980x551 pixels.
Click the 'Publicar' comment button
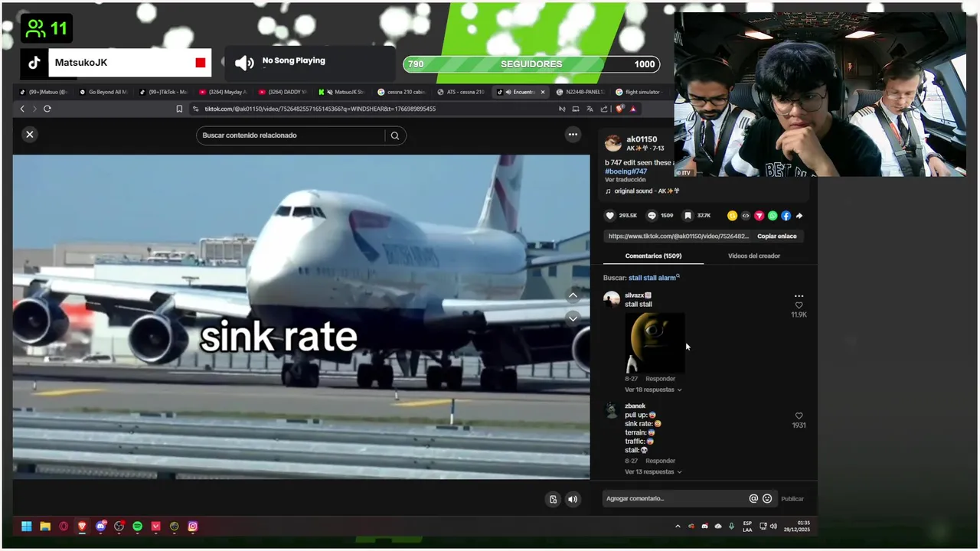[792, 499]
